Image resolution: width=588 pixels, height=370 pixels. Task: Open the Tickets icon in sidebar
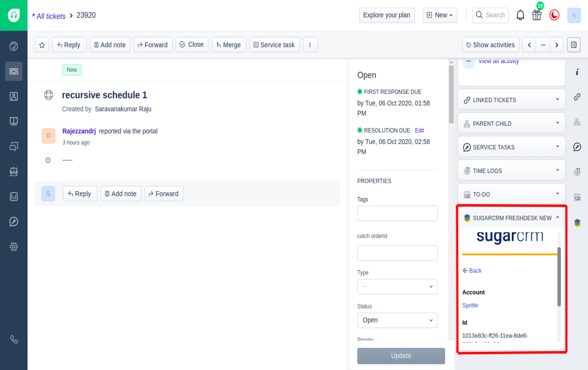coord(14,71)
